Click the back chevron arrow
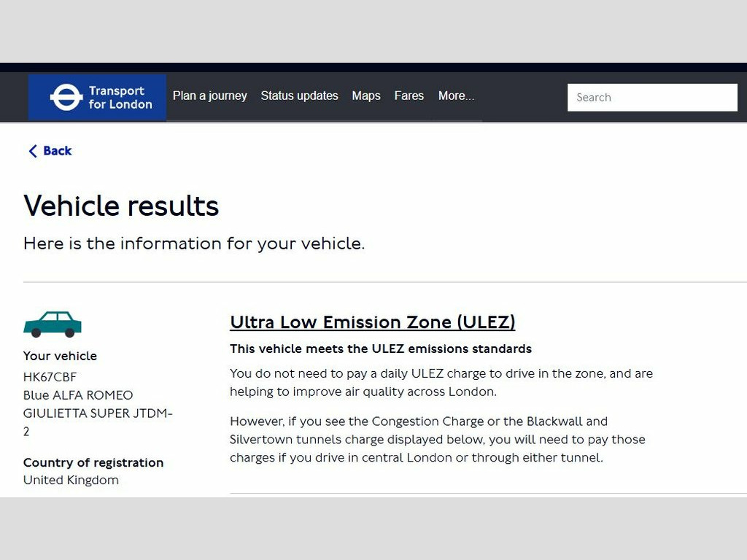The image size is (747, 560). (x=32, y=151)
